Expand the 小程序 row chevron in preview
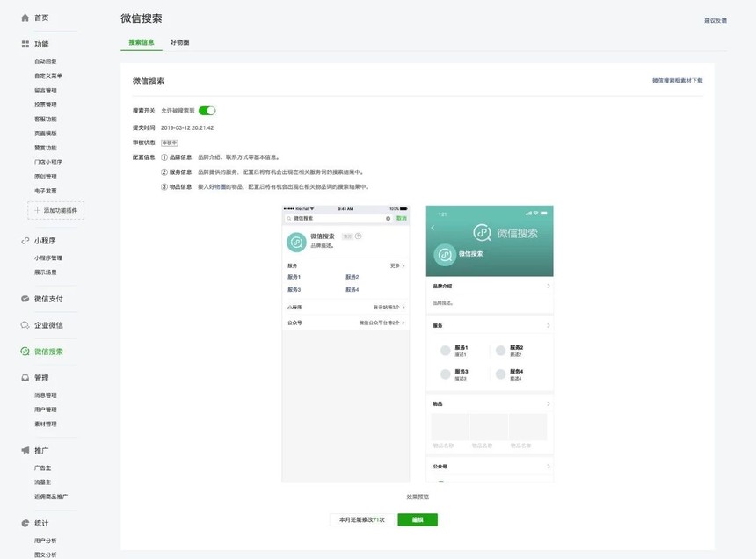 (x=403, y=307)
